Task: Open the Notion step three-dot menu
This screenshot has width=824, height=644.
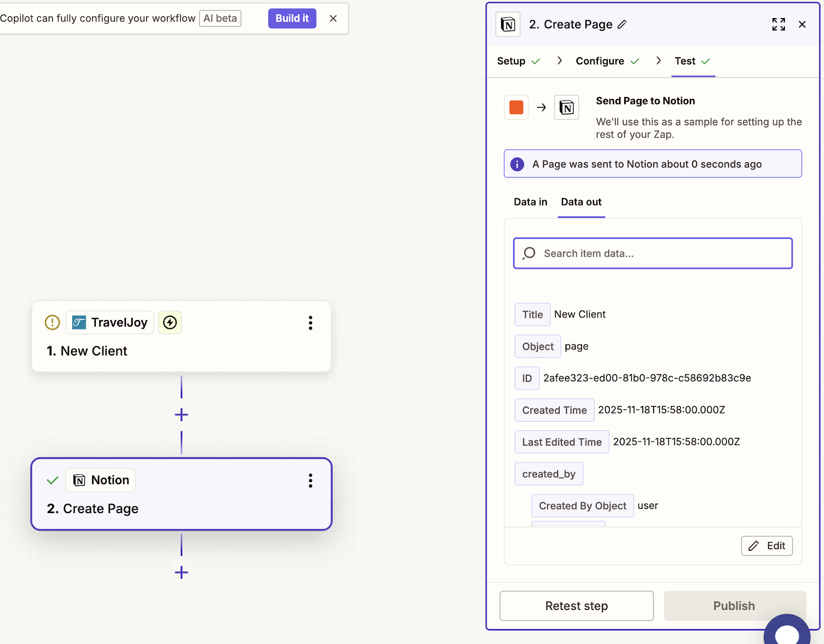Action: (x=310, y=481)
